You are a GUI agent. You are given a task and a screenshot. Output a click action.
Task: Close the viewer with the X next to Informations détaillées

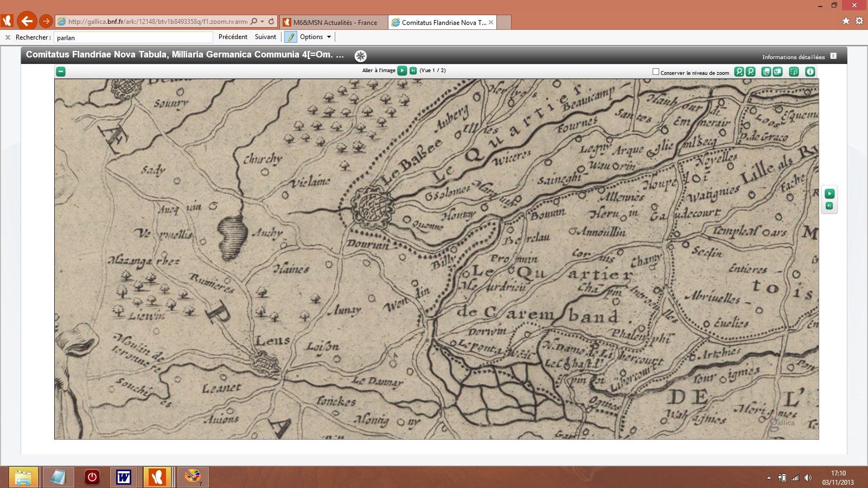pyautogui.click(x=833, y=56)
